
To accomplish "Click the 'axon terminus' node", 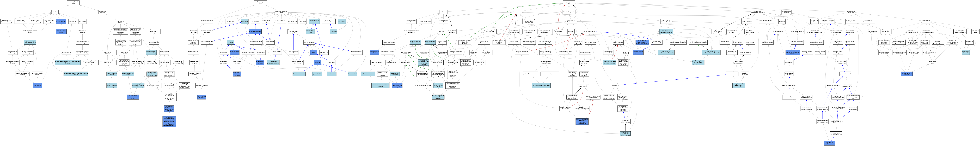I will pyautogui.click(x=331, y=74).
